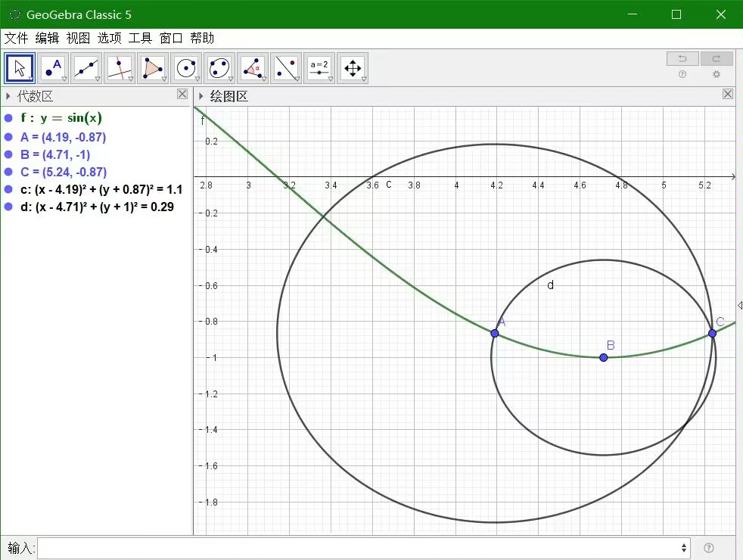
Task: Select the Move arrow tool
Action: point(20,68)
